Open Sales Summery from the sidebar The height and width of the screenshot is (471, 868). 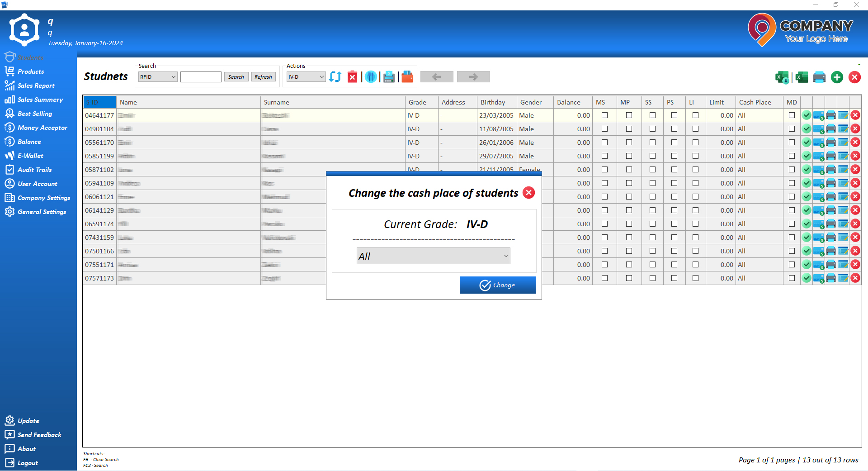(x=40, y=99)
